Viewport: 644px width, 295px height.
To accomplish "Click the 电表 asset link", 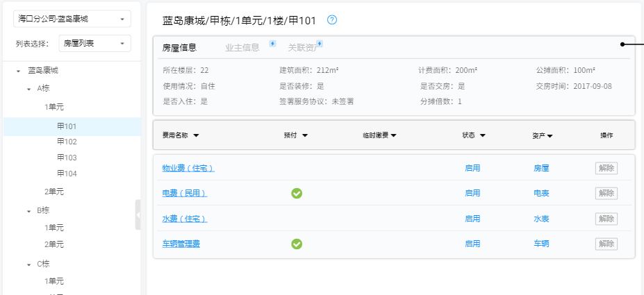I will [541, 193].
